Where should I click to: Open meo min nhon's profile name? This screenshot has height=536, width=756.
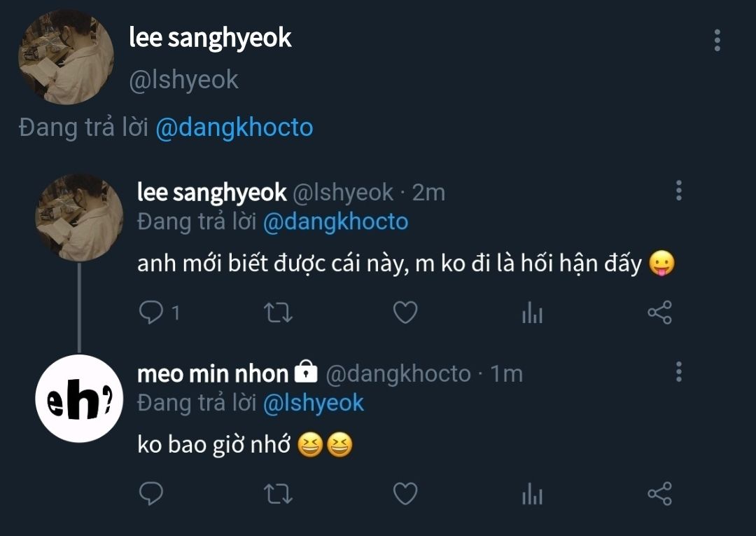213,373
